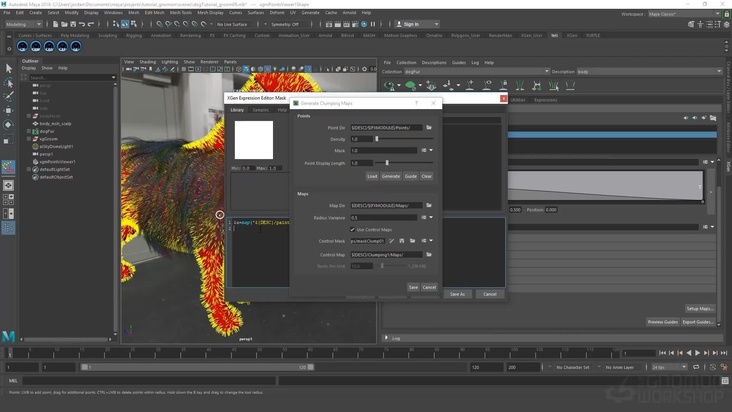Screen dimensions: 732x412
Task: Switch to the Samples tab in Expression Editor
Action: point(260,110)
